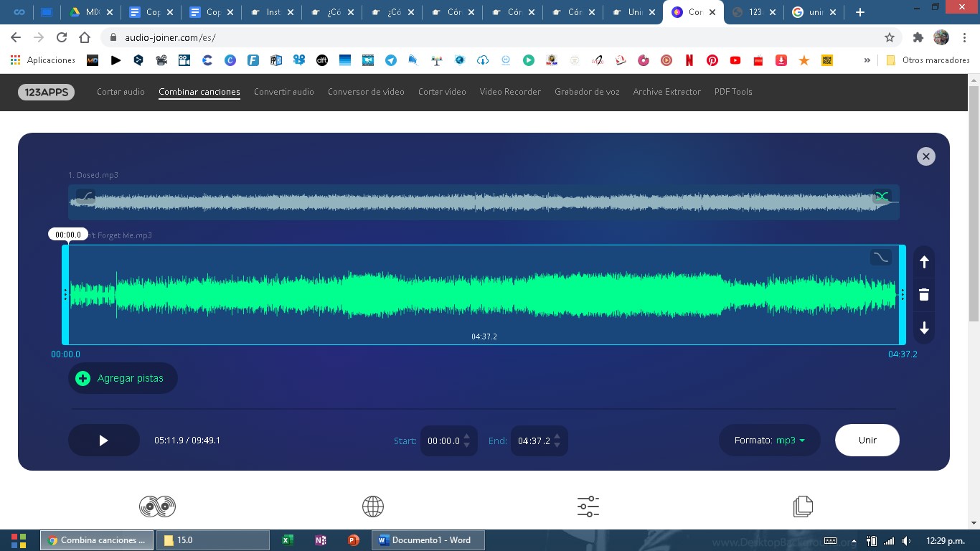Increment the End time with the stepper arrow

[x=557, y=436]
